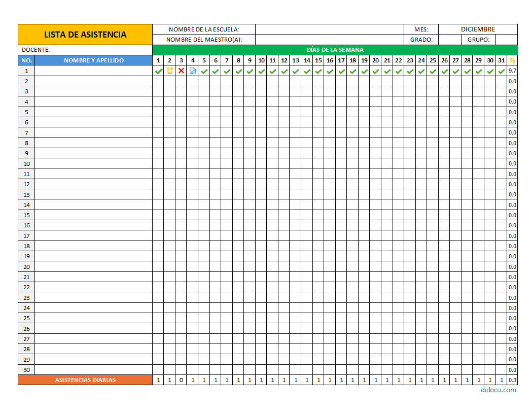Select the checkmark icon under day 22

click(399, 71)
